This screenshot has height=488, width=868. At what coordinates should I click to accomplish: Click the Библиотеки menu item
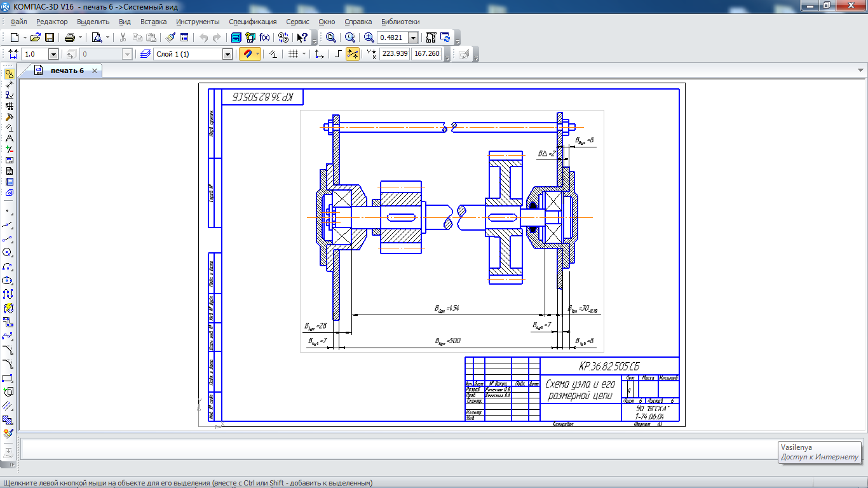[x=400, y=22]
